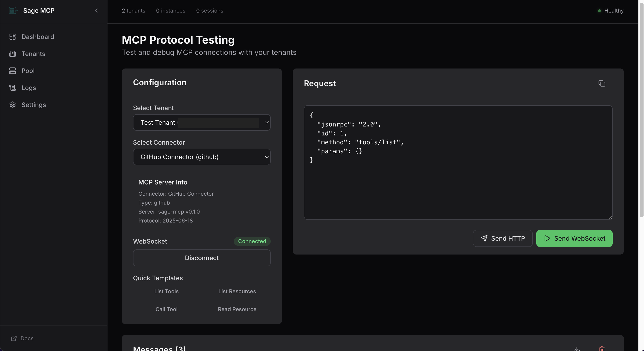Collapse the sidebar with the chevron
The width and height of the screenshot is (644, 351).
pos(96,11)
